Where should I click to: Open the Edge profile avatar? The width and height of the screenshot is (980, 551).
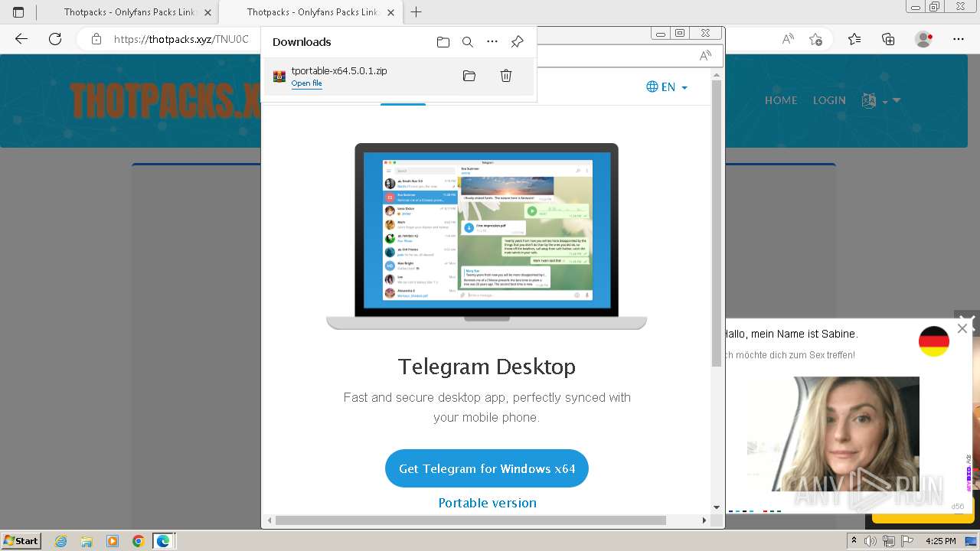tap(924, 39)
